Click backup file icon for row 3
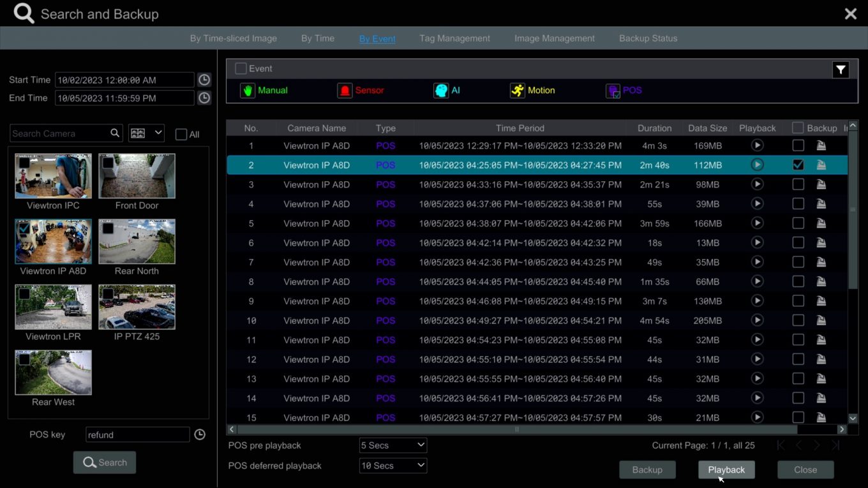The image size is (868, 488). [821, 184]
